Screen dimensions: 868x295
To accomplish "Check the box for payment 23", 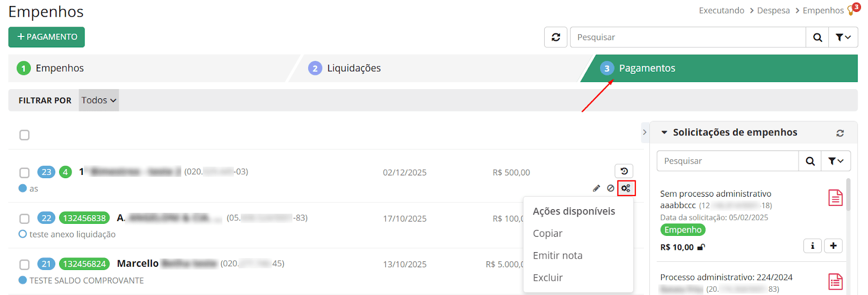I will (24, 173).
